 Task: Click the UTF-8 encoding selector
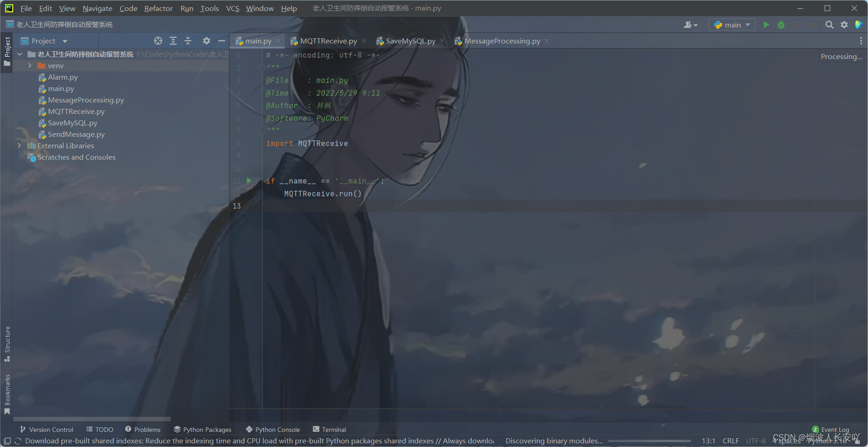click(x=756, y=441)
